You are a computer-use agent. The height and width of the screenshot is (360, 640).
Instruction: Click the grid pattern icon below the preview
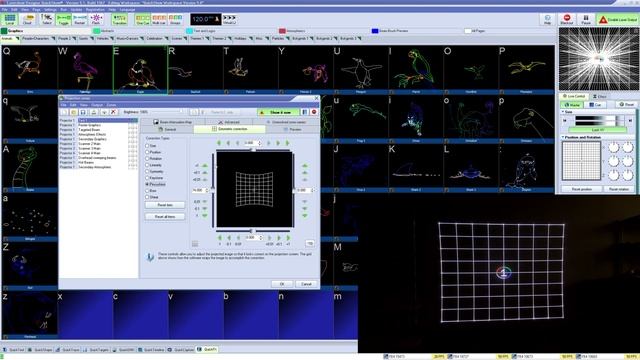click(195, 244)
